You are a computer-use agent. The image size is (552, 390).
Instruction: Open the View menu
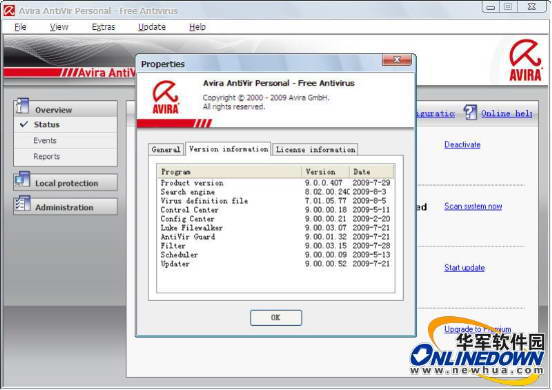(x=59, y=27)
